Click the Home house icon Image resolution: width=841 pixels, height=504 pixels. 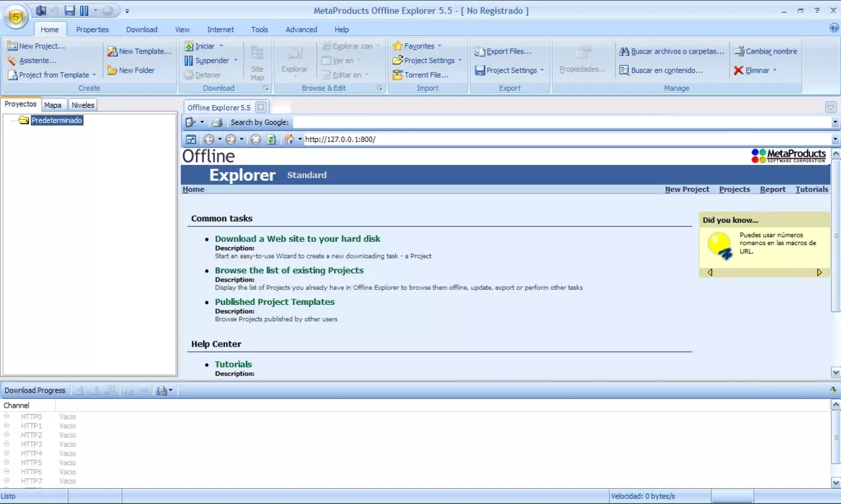click(x=289, y=140)
